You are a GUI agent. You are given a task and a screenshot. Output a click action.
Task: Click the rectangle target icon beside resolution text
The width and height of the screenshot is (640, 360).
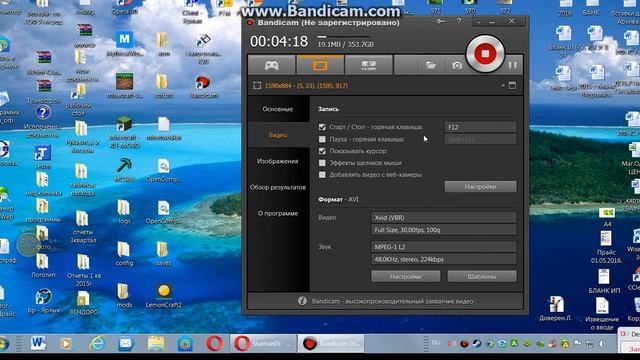[257, 86]
